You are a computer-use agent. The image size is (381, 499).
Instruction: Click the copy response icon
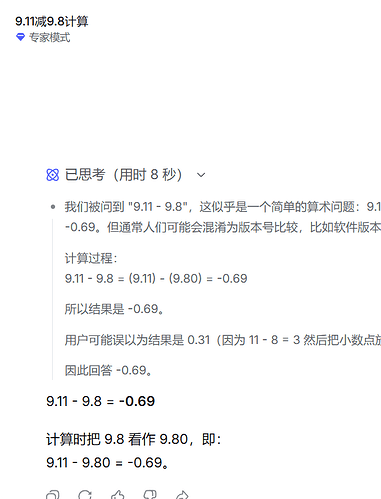(53, 495)
